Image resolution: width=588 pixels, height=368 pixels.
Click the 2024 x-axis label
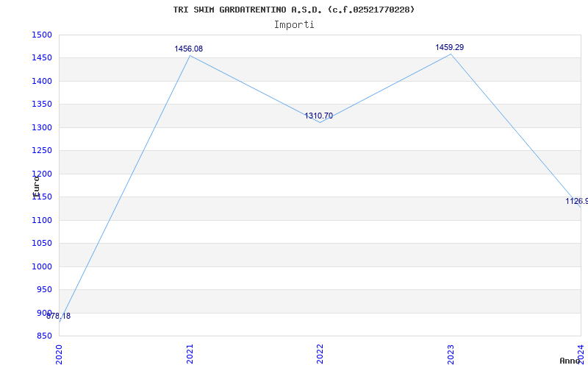[x=581, y=354]
